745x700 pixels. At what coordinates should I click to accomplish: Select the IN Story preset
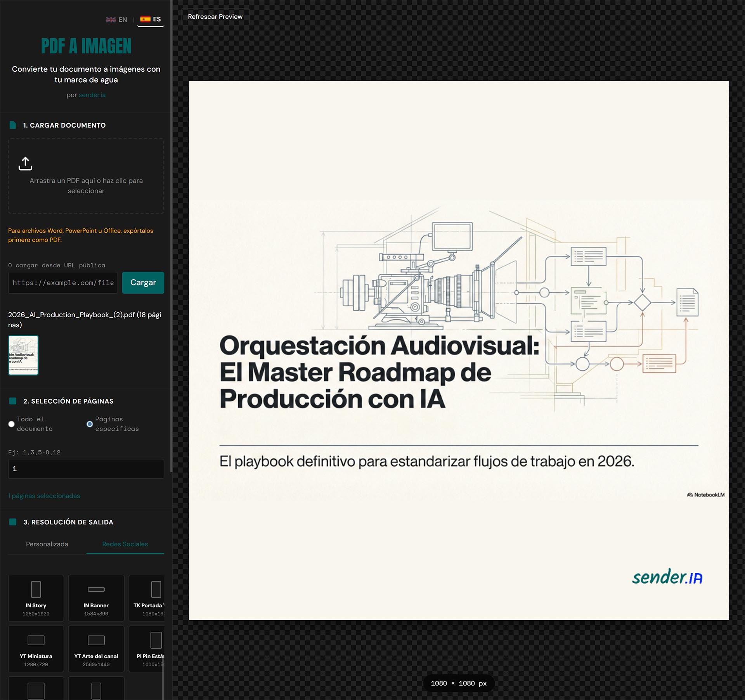tap(36, 598)
